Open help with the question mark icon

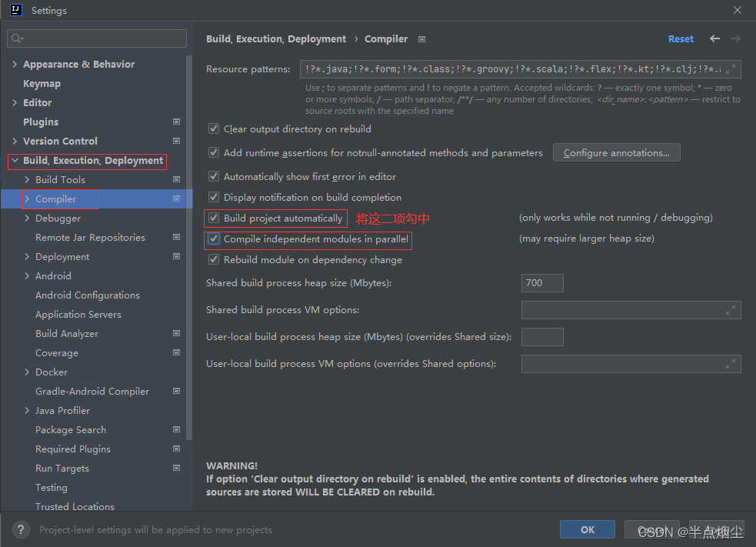coord(21,529)
